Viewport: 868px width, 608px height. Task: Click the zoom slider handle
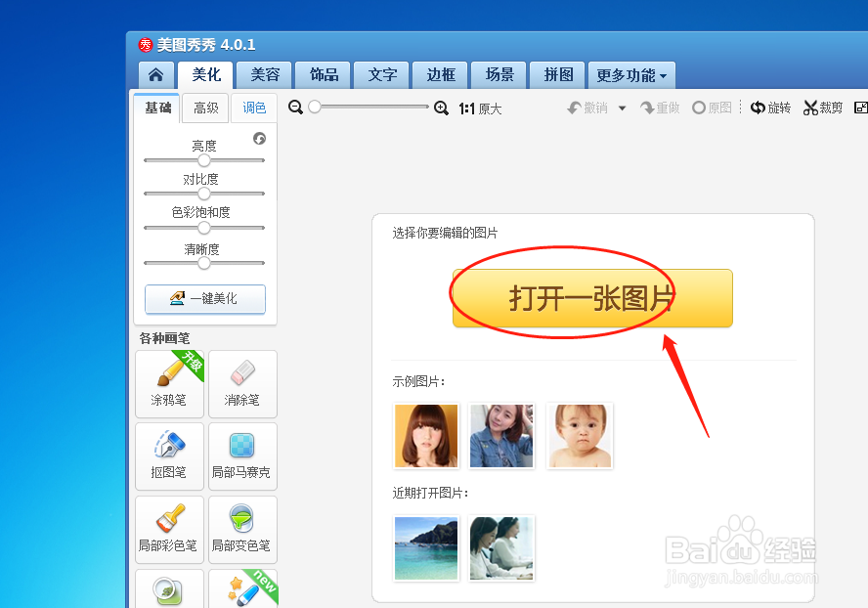315,107
